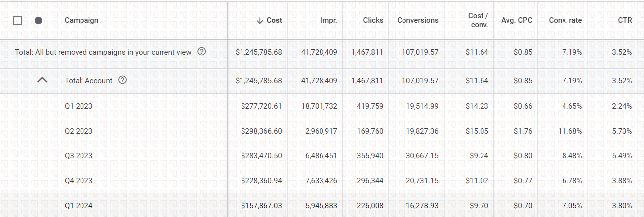Click the status dot column header icon
Image resolution: width=644 pixels, height=217 pixels.
[38, 20]
